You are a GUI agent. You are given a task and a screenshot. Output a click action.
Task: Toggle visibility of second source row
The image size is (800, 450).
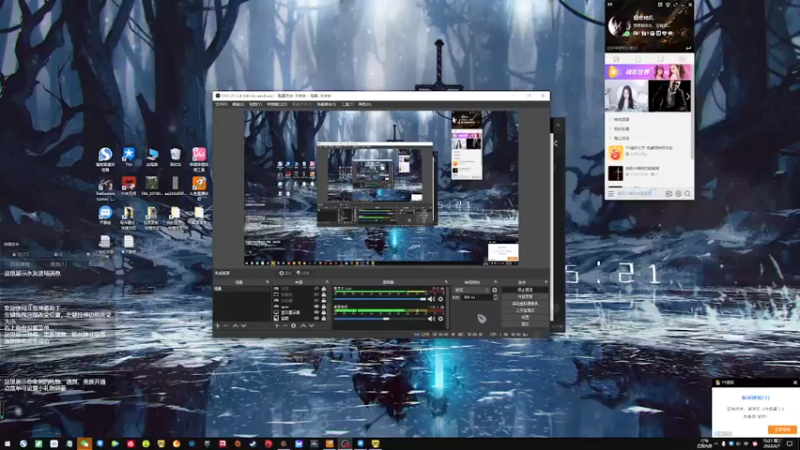(x=316, y=295)
